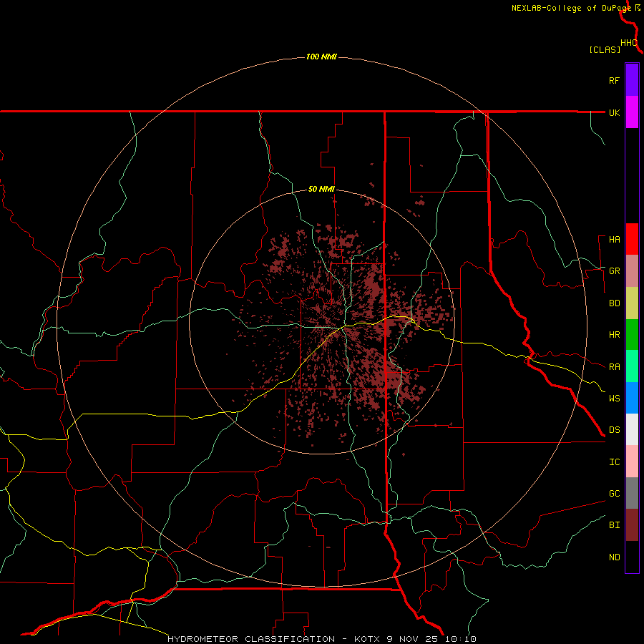Click the IC legend label
The width and height of the screenshot is (644, 644).
(x=614, y=462)
